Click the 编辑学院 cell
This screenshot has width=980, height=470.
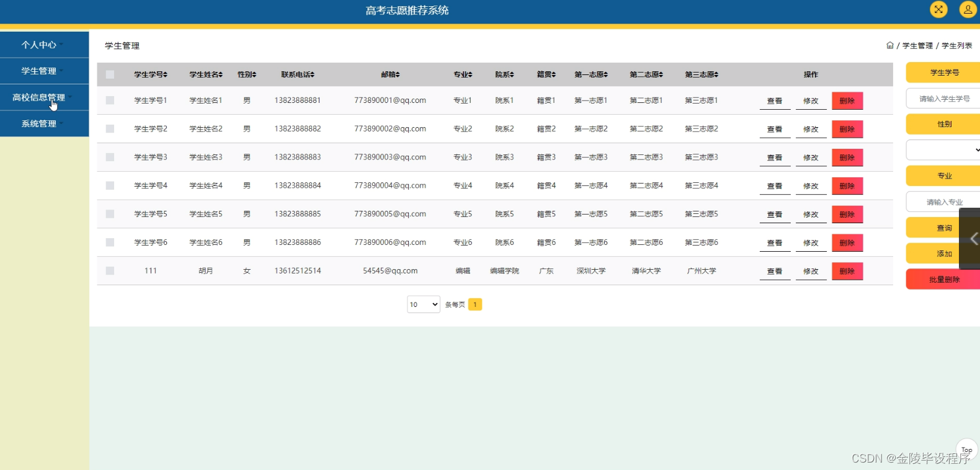(x=504, y=271)
